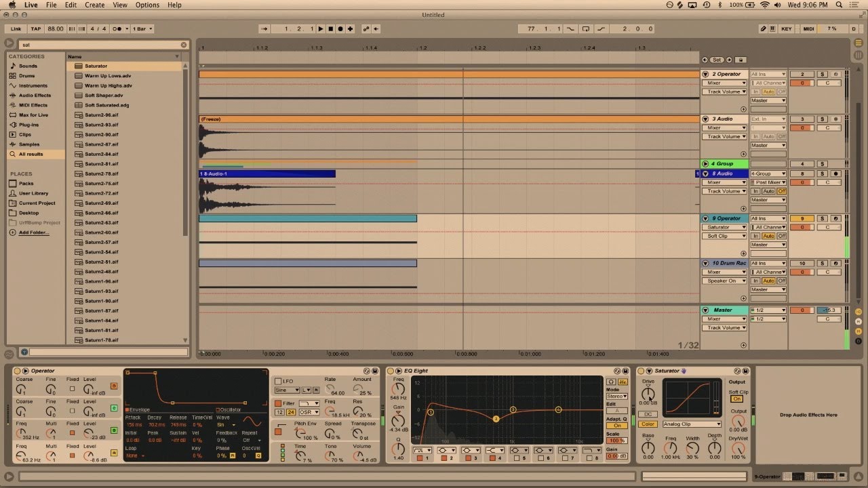Select the Audio Effects category
This screenshot has height=488, width=868.
point(35,96)
